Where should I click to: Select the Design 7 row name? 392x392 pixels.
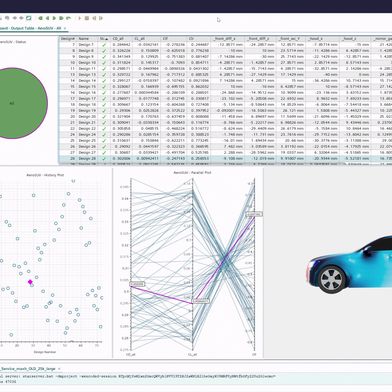tap(86, 45)
